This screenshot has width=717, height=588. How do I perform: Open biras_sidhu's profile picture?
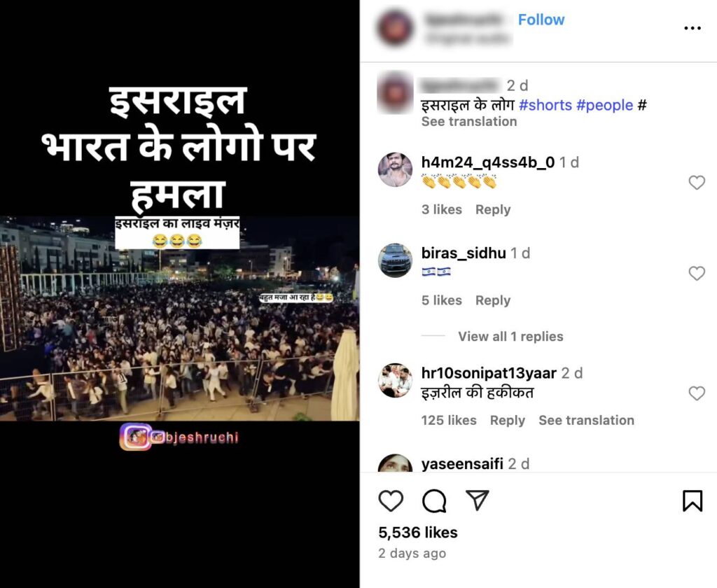click(396, 260)
